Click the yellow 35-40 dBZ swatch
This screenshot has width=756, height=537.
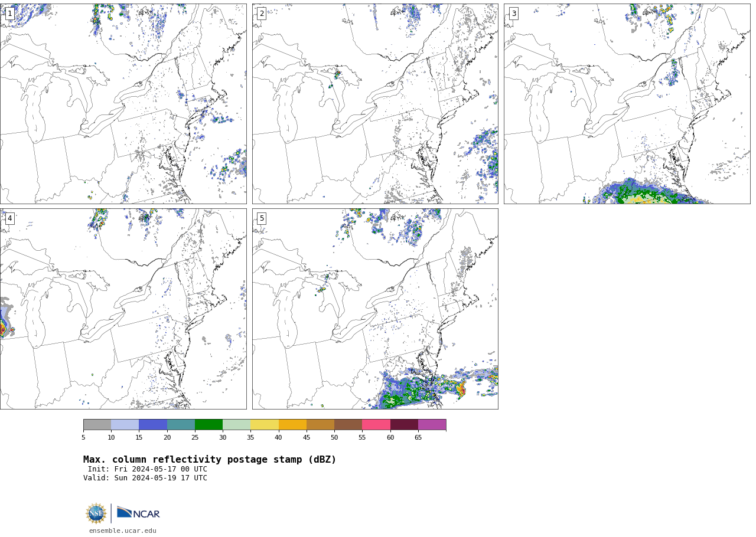click(x=265, y=425)
